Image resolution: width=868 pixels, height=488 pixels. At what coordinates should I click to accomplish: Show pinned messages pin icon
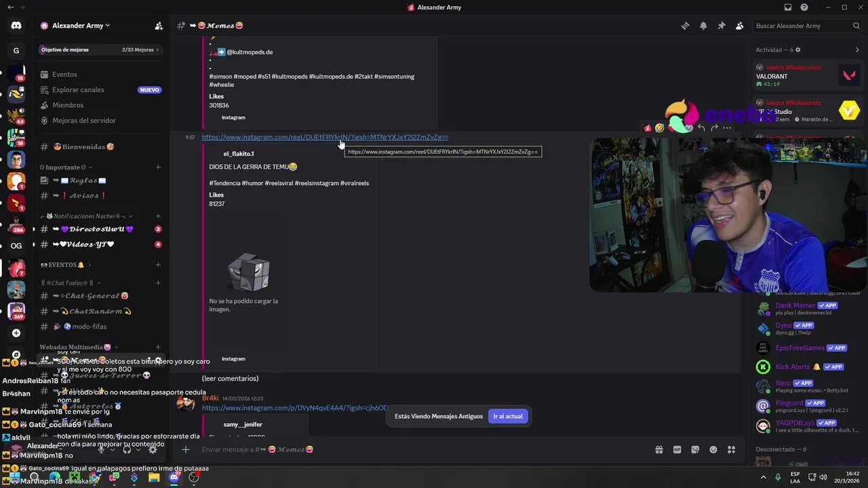tap(722, 26)
